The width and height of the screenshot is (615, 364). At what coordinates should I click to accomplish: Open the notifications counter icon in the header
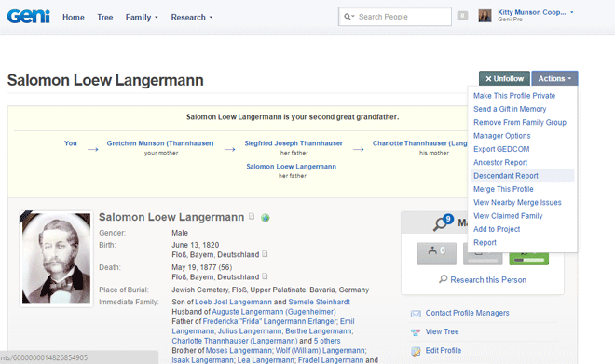[462, 16]
